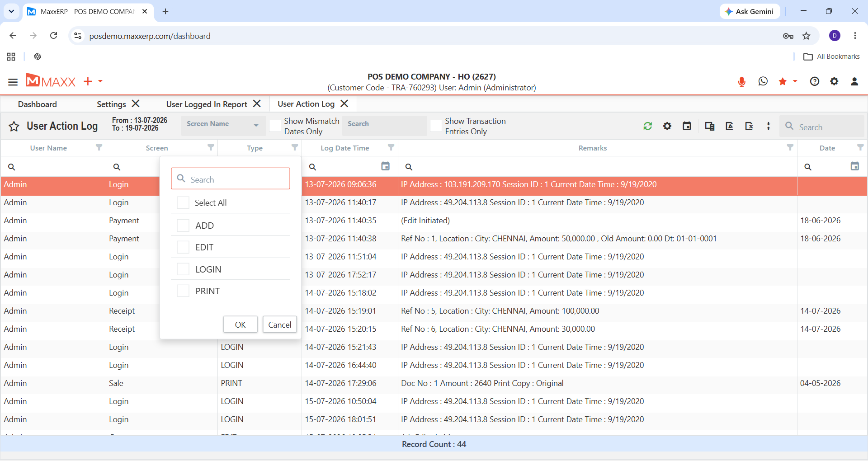
Task: Filter the Date column
Action: click(860, 147)
